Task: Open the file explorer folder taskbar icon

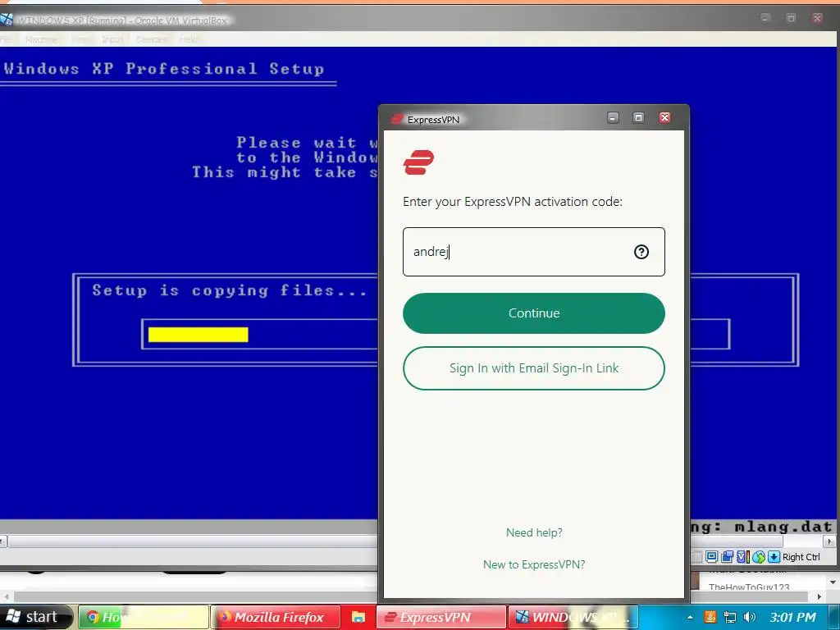Action: [x=358, y=617]
